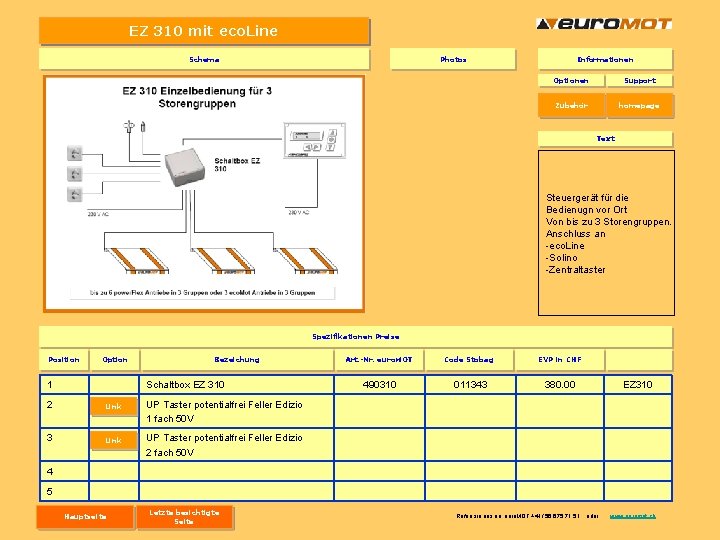Return to Letzte besichtigte Seite
The image size is (720, 540).
pyautogui.click(x=184, y=517)
